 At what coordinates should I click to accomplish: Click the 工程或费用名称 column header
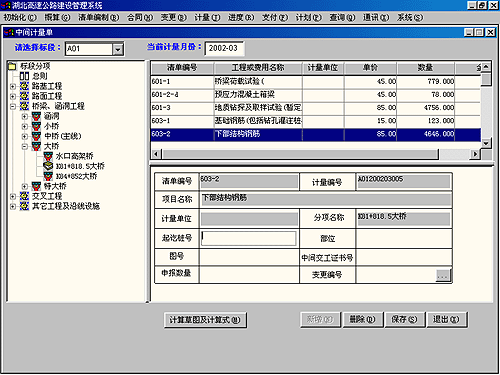pos(258,68)
